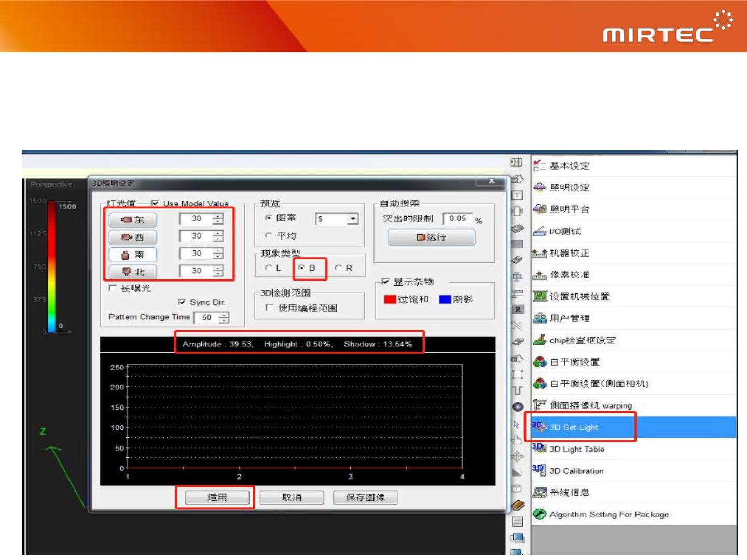Click the West (西) light direction button

133,237
